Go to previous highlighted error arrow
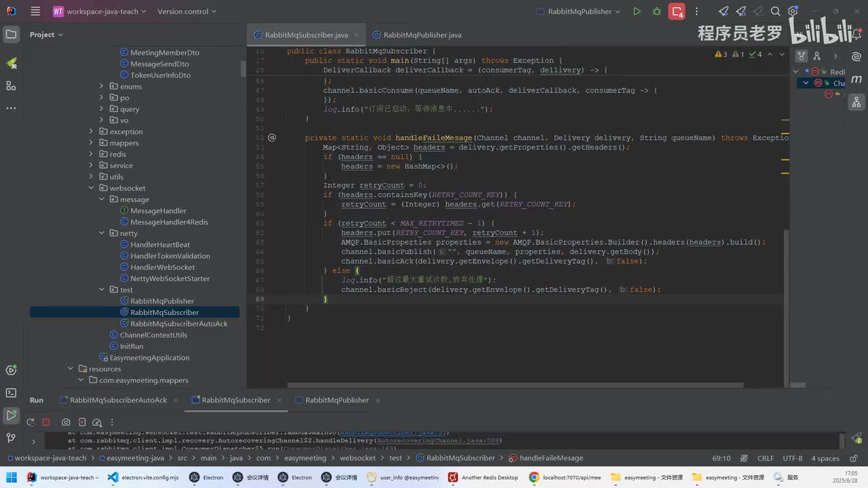This screenshot has width=868, height=488. coord(771,54)
